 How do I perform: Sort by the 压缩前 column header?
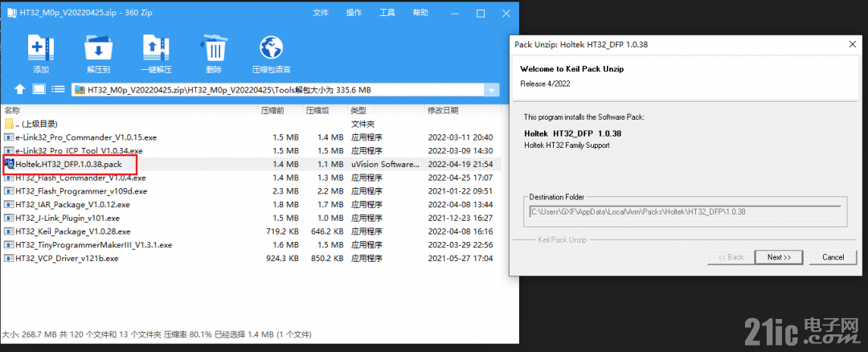tap(272, 110)
